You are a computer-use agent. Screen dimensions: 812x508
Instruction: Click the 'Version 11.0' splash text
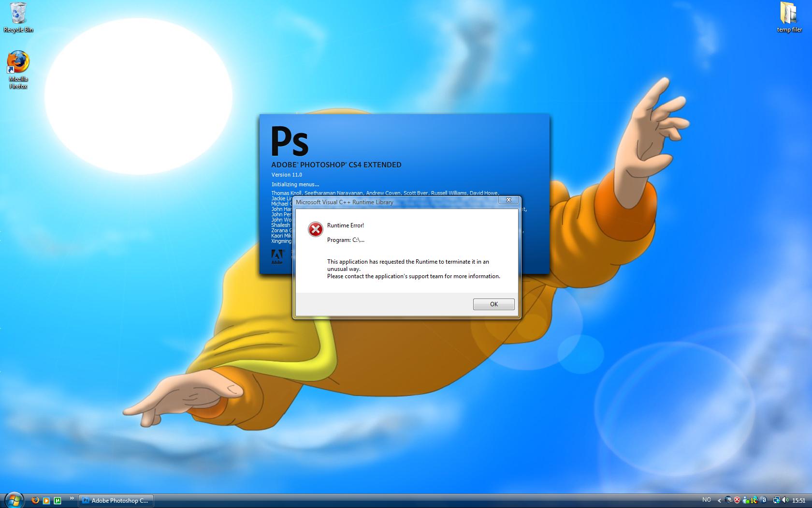287,175
